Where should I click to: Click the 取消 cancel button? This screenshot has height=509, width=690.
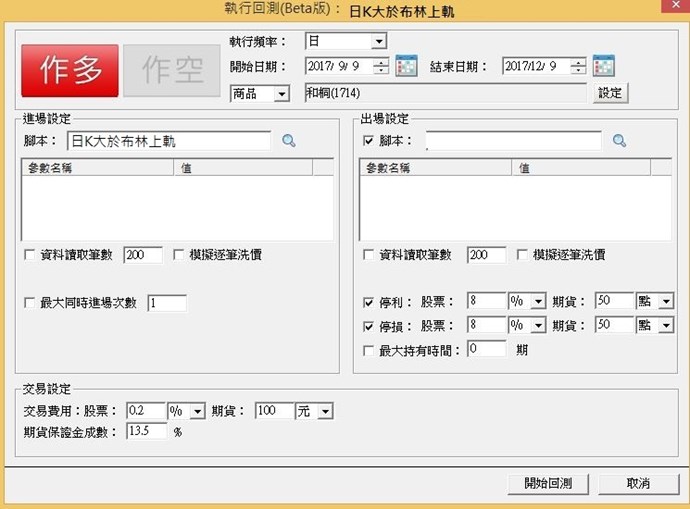pyautogui.click(x=638, y=483)
